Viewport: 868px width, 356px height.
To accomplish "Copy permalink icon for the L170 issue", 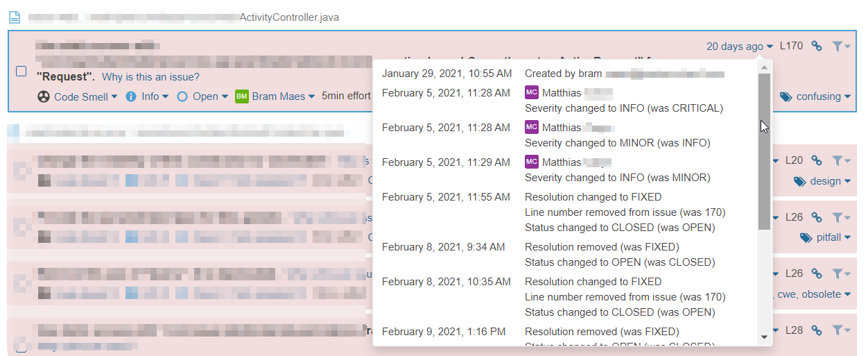I will pos(817,46).
